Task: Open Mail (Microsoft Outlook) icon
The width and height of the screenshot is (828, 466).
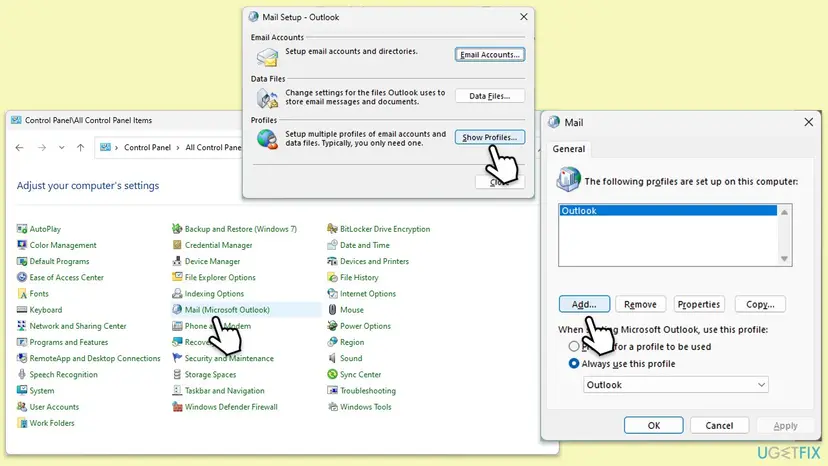Action: tap(177, 310)
